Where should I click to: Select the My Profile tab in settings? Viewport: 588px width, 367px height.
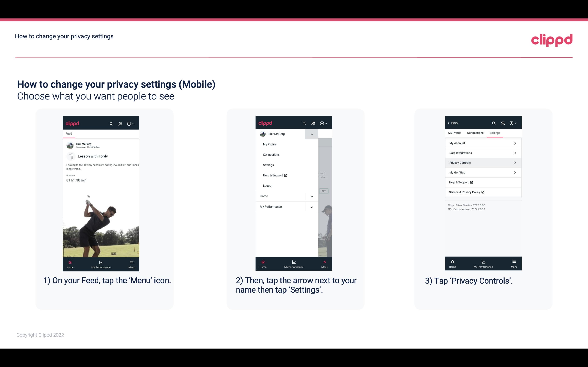pos(455,133)
